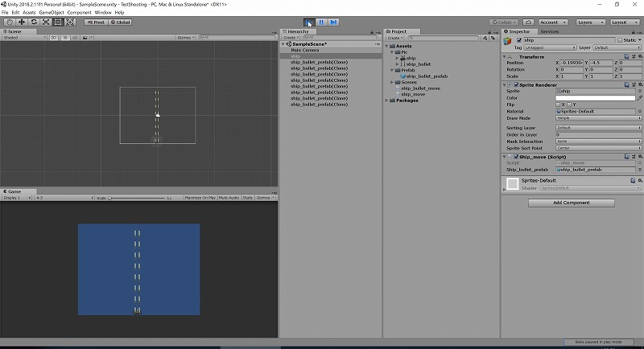This screenshot has height=349, width=644.
Task: Open the Window menu
Action: [103, 13]
